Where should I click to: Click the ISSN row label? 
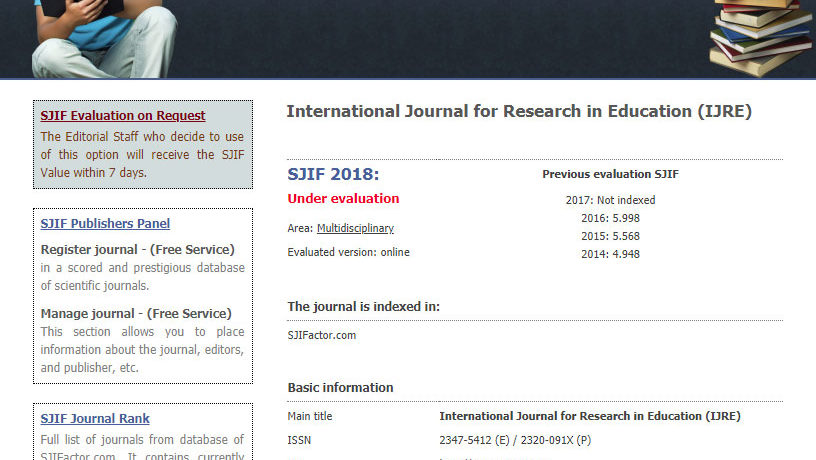click(x=299, y=440)
